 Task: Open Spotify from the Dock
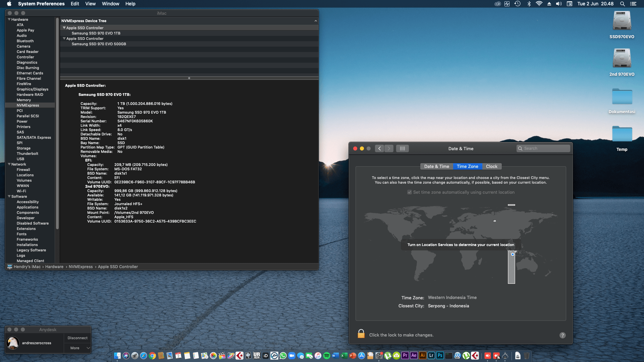pos(327,356)
